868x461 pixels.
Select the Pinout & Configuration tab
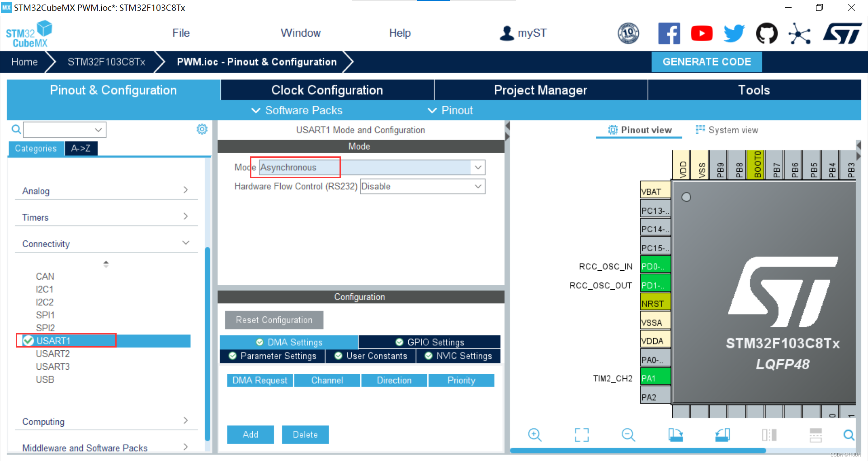tap(113, 90)
